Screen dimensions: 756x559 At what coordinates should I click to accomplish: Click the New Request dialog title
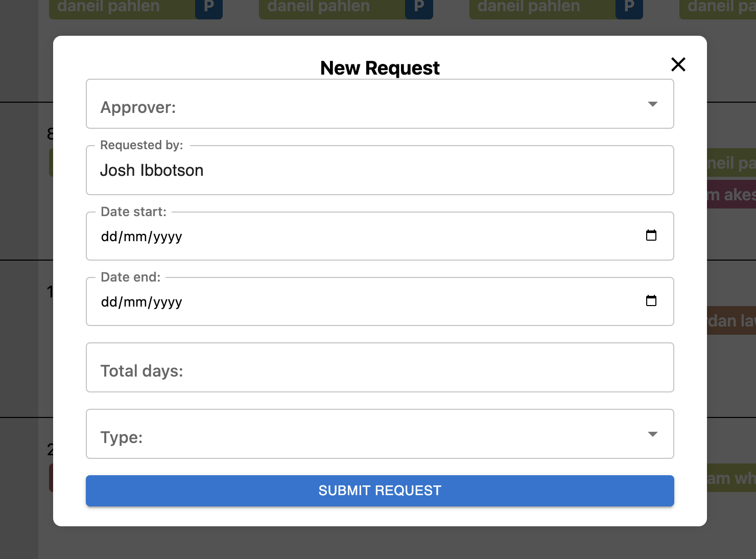click(380, 67)
